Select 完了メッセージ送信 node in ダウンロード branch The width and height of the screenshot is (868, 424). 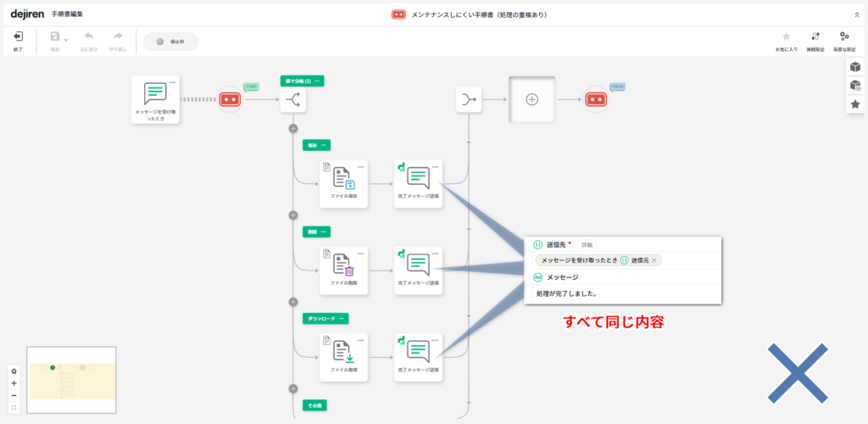click(x=419, y=358)
